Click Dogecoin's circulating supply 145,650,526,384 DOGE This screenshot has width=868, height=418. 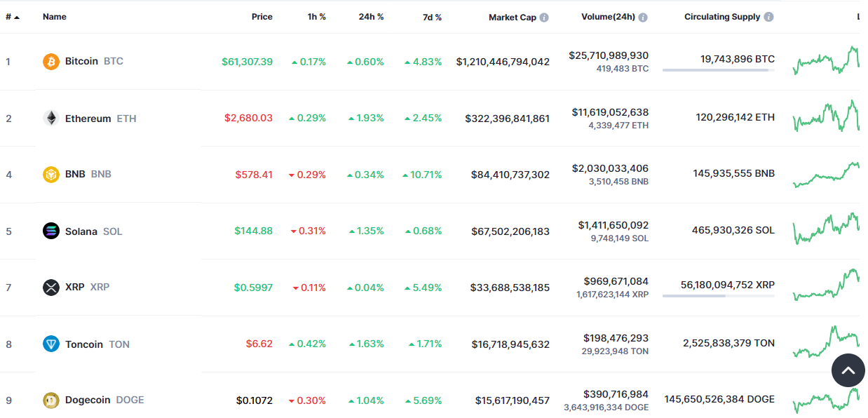720,400
